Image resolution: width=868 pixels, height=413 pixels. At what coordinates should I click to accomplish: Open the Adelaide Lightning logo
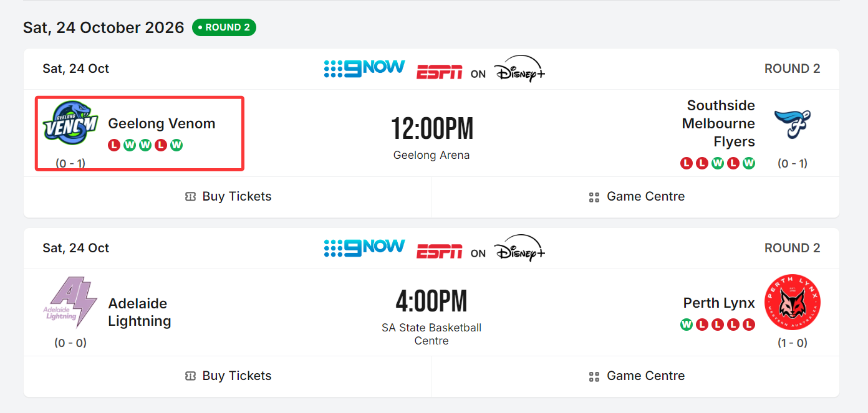pyautogui.click(x=70, y=303)
